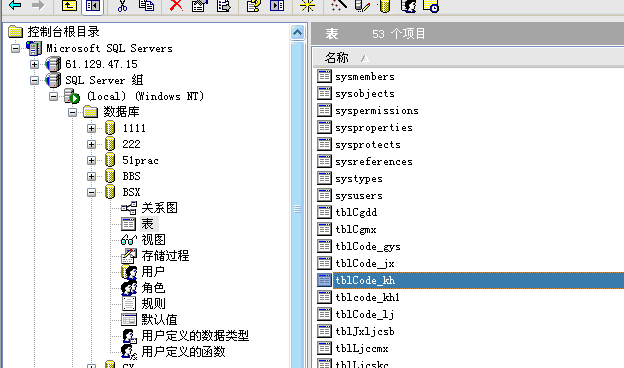Select the sysproperties table row
The height and width of the screenshot is (368, 624).
coord(374,128)
